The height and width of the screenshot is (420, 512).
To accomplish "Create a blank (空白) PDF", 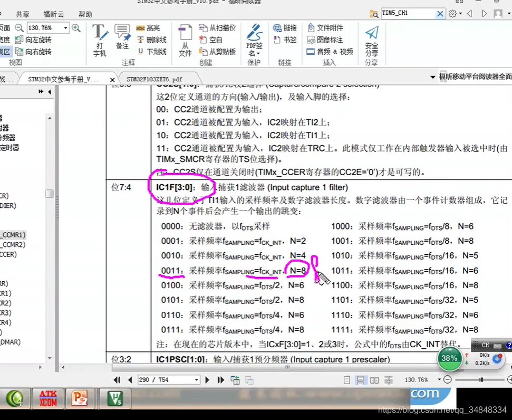I will 210,40.
